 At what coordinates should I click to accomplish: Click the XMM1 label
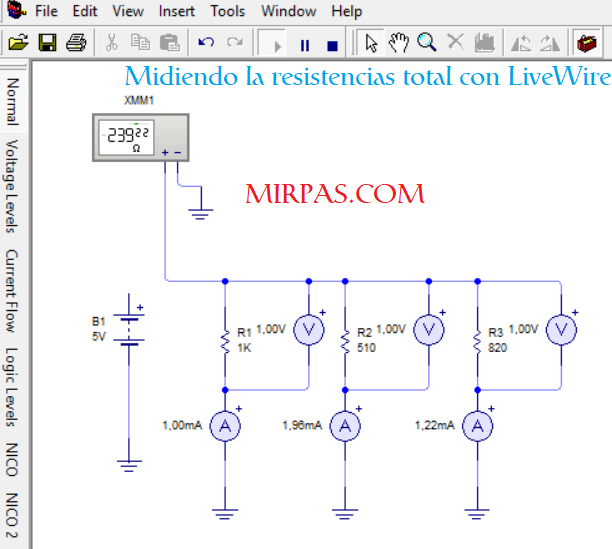(x=139, y=101)
